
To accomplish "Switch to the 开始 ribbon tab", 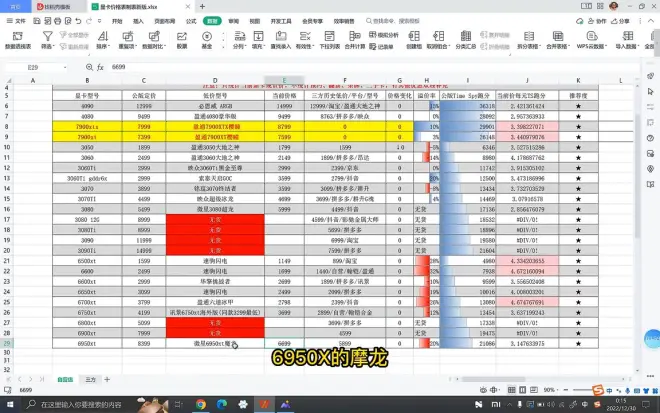I will point(117,21).
